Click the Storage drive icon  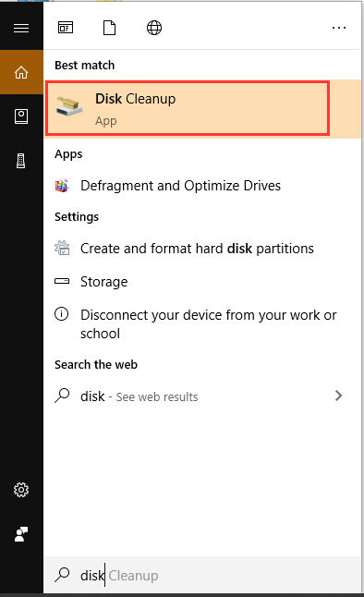(x=62, y=281)
